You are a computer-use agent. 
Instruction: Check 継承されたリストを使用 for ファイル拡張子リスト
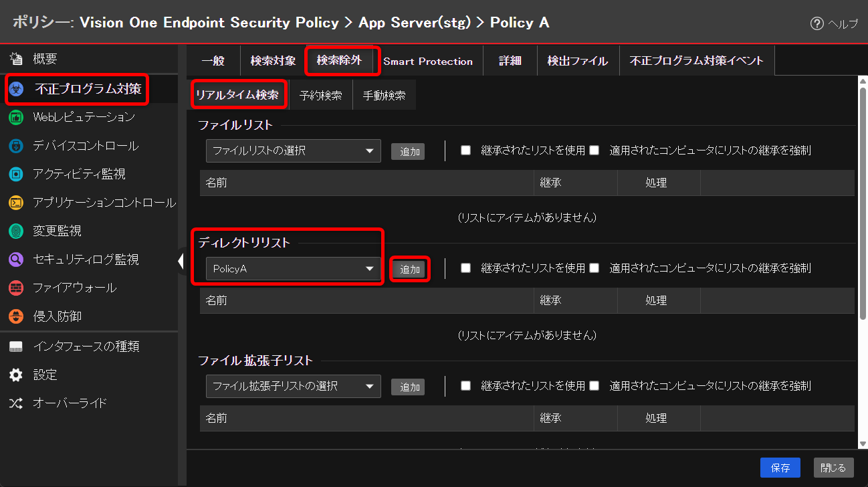[466, 385]
